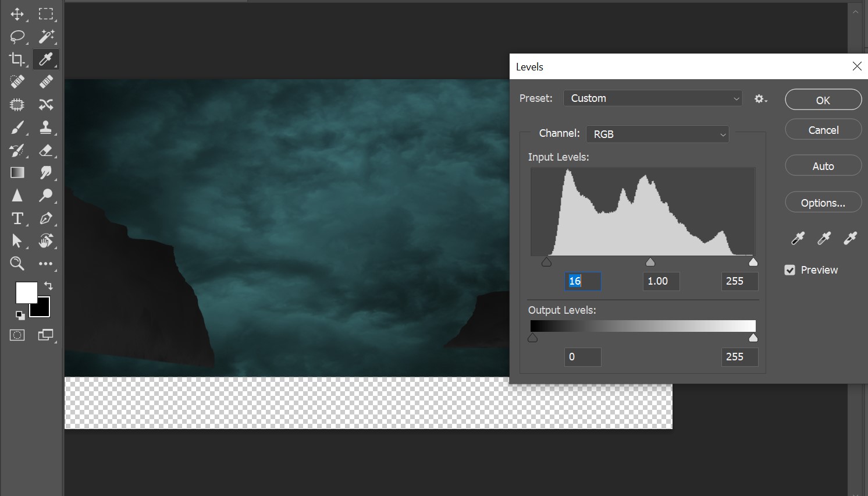Select the Type tool
The height and width of the screenshot is (496, 868).
tap(17, 218)
